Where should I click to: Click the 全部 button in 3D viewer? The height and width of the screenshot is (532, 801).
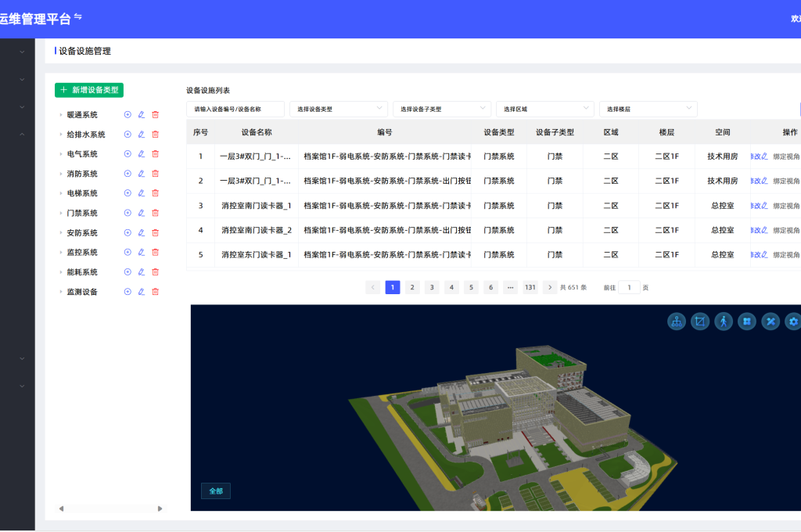click(x=216, y=491)
